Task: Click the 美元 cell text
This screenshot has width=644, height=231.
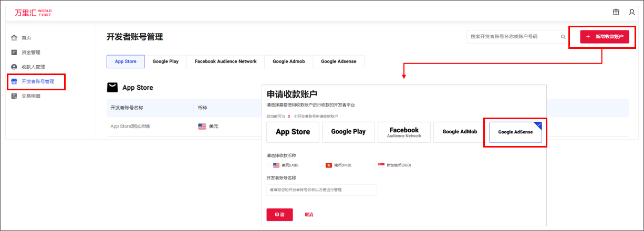Action: [x=214, y=126]
